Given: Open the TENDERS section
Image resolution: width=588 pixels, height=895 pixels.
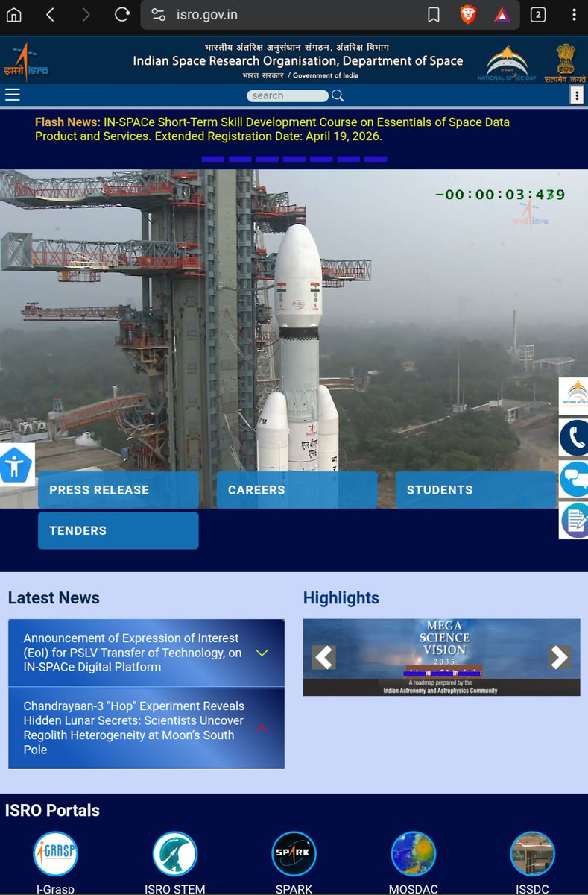Looking at the screenshot, I should 118,530.
